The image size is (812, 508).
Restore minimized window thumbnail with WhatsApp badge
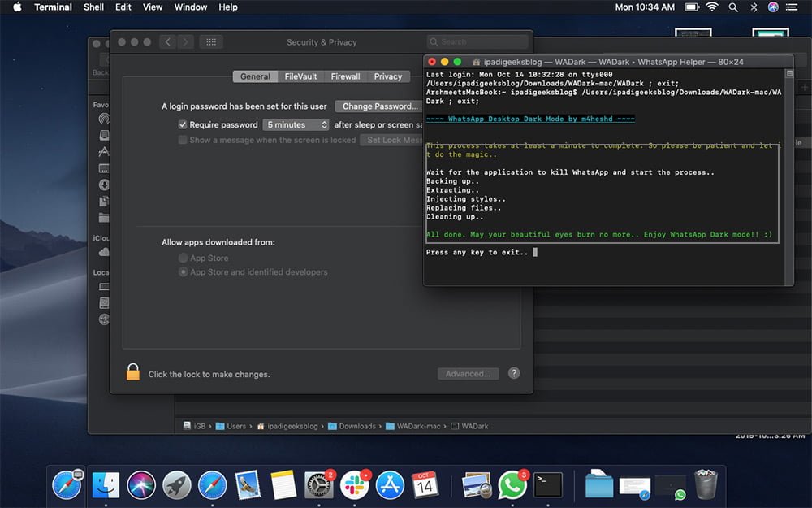point(671,487)
